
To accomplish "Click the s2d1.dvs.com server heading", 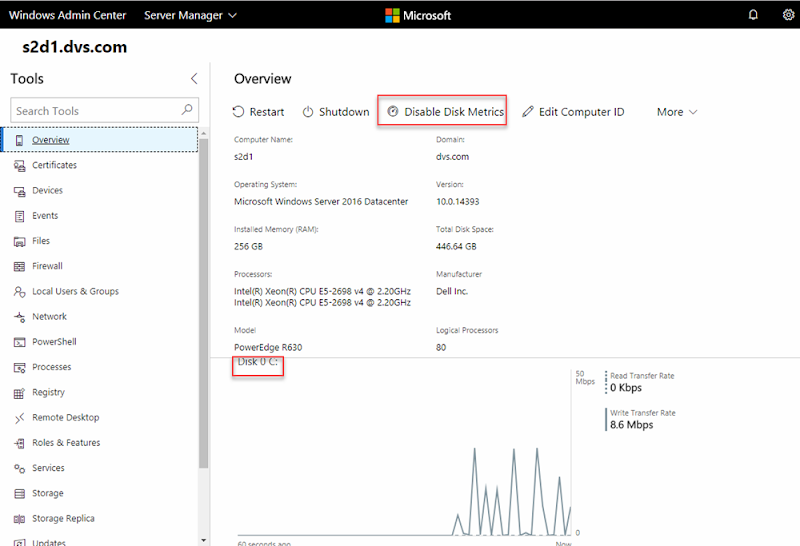I will click(x=74, y=47).
